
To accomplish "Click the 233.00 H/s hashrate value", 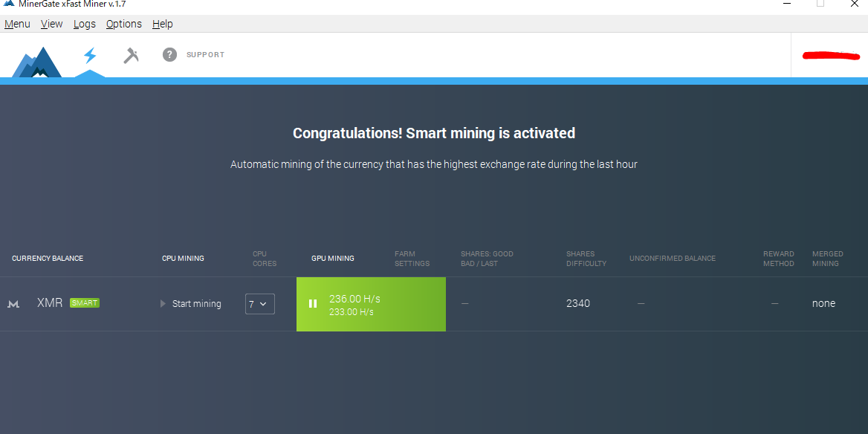I will [x=351, y=312].
